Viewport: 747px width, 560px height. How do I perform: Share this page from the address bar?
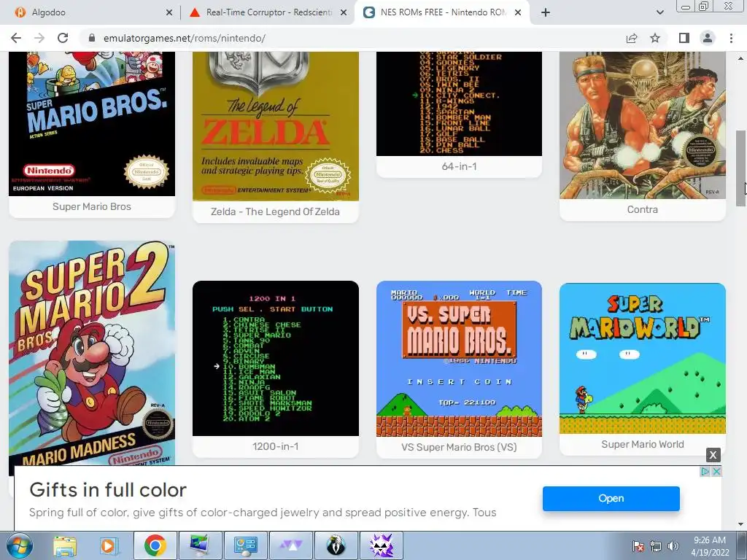click(632, 38)
